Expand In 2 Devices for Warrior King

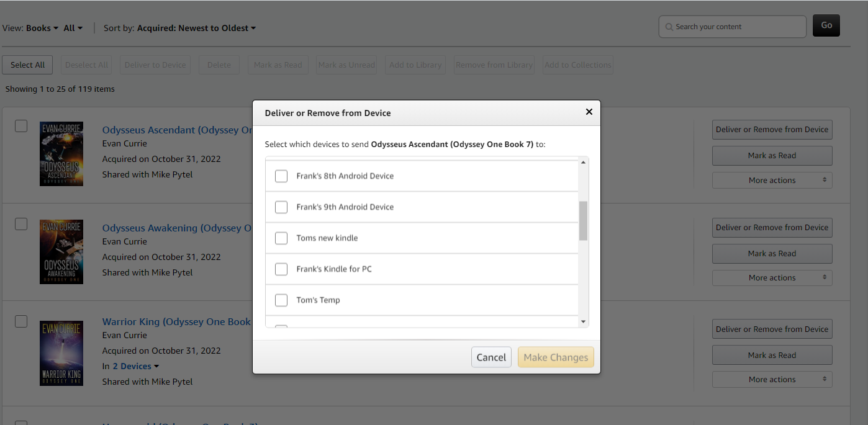coord(135,367)
